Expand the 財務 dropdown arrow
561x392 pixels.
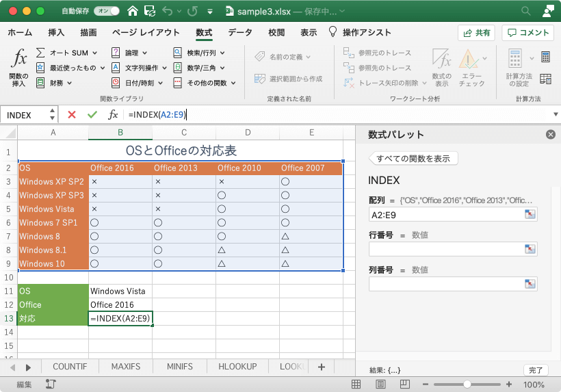pyautogui.click(x=69, y=83)
